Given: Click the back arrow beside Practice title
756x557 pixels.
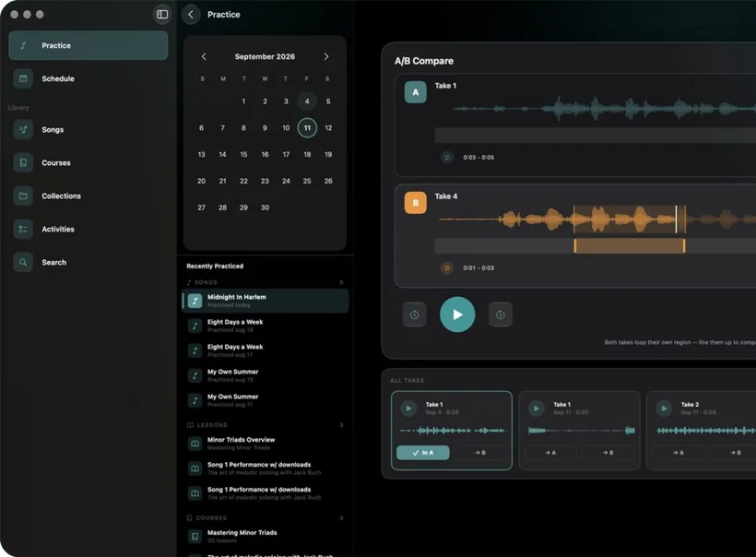Looking at the screenshot, I should pos(191,15).
